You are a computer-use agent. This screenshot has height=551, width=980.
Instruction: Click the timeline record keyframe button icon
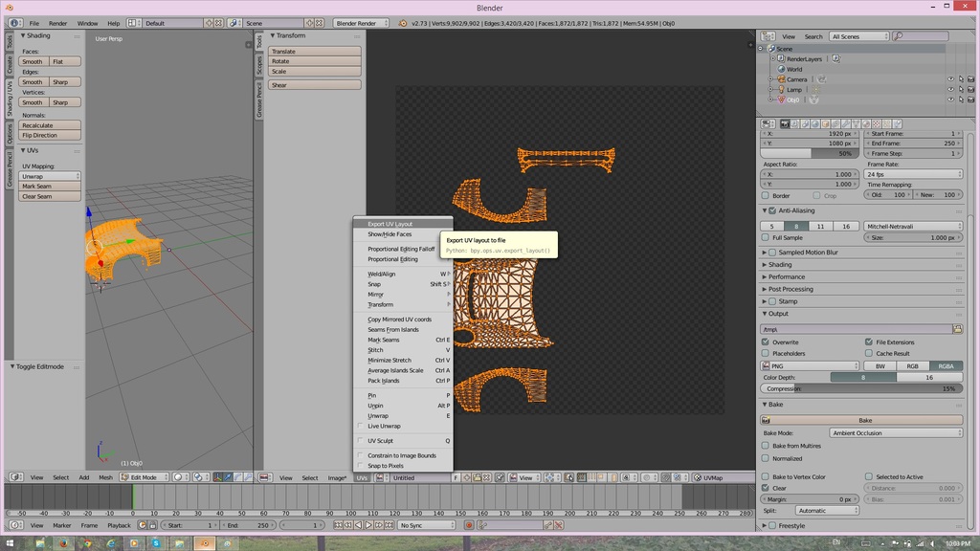(x=469, y=525)
